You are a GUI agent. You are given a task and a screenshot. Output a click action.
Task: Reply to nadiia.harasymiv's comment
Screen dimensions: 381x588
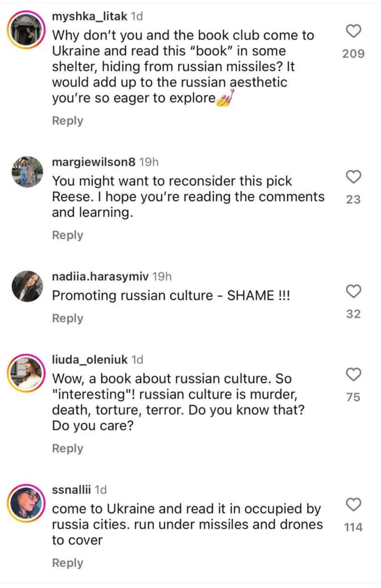coord(68,318)
